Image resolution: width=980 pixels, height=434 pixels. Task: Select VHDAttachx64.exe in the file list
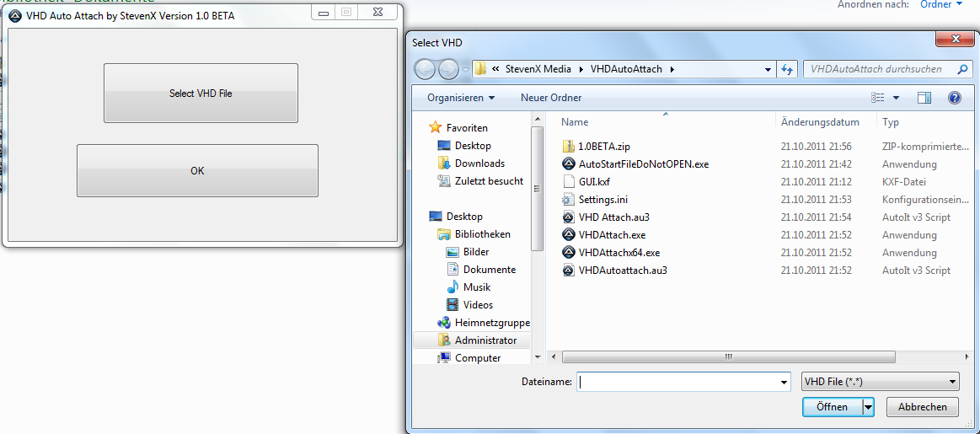pos(619,253)
